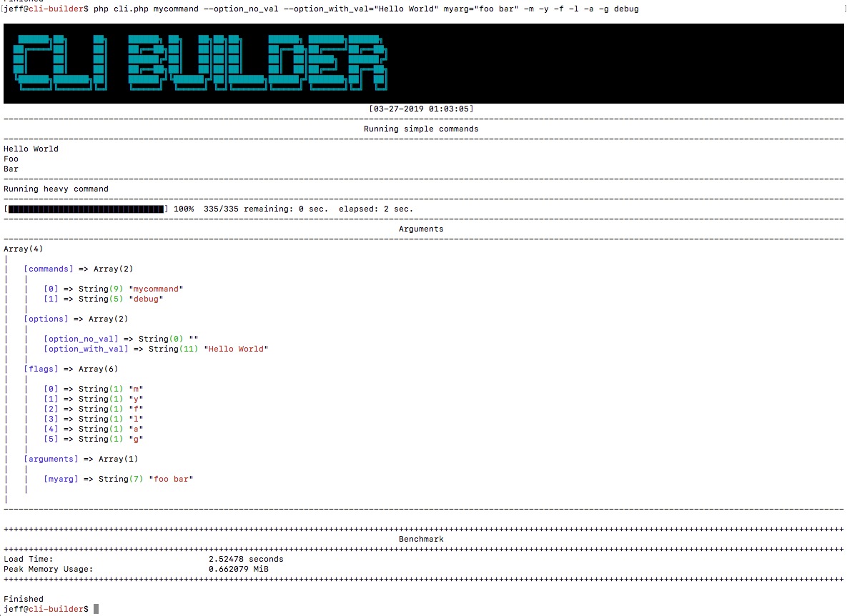The height and width of the screenshot is (616, 847).
Task: Click the [arguments] array key
Action: 51,459
